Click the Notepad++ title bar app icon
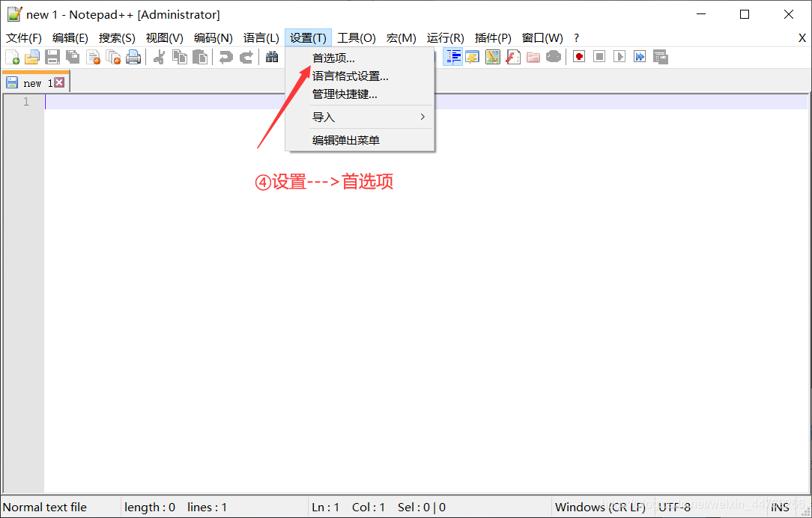Image resolution: width=812 pixels, height=518 pixels. 14,14
